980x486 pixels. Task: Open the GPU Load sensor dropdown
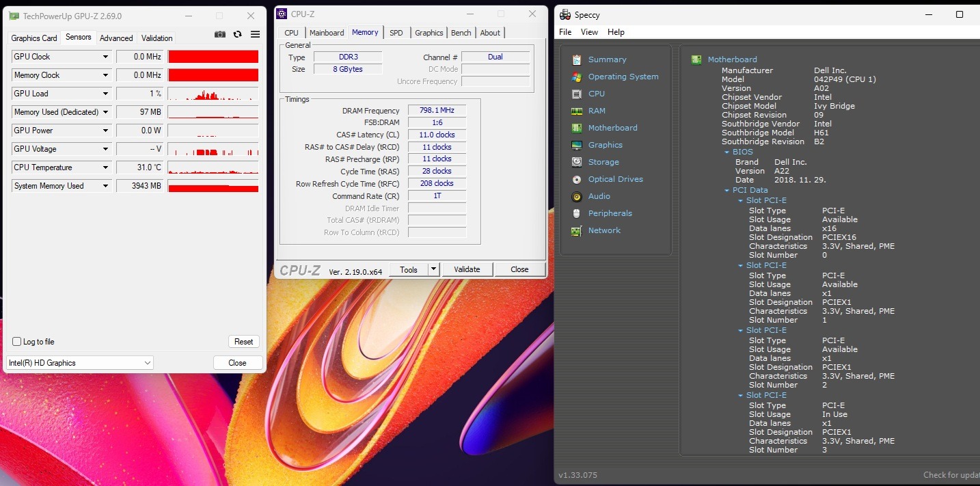[106, 94]
